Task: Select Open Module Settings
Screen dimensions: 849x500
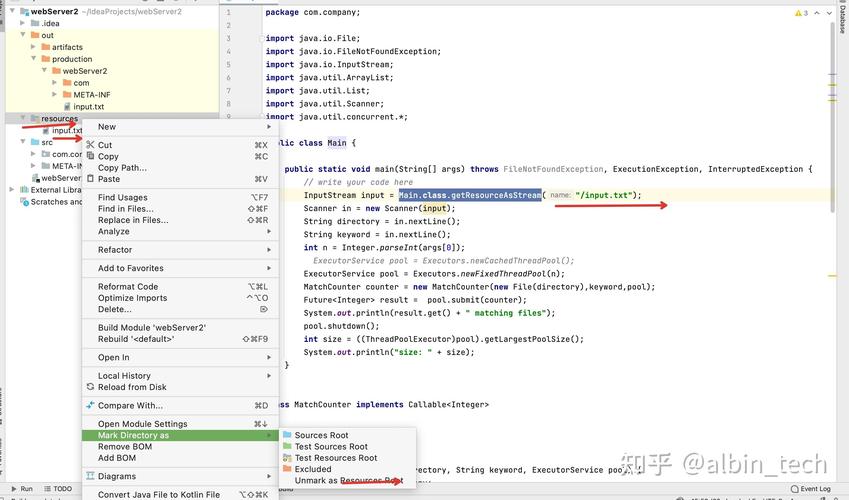Action: click(x=180, y=424)
